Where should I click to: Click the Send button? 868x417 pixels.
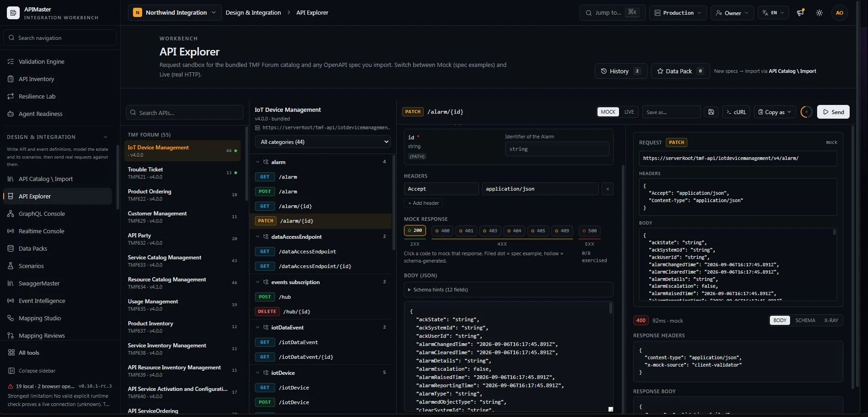(833, 112)
